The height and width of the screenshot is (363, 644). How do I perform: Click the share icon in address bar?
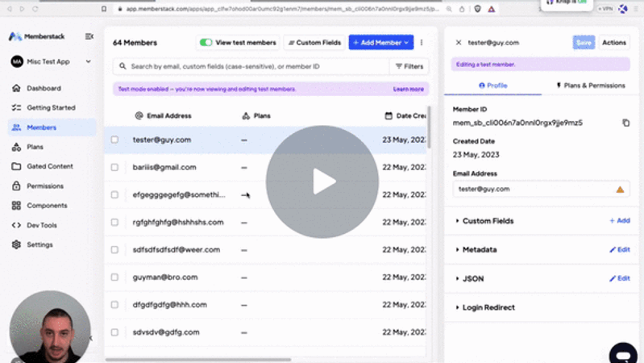(462, 9)
